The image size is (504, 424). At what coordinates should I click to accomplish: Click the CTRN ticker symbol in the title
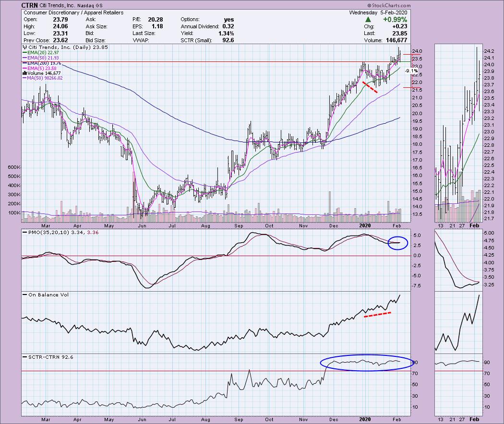coord(30,5)
